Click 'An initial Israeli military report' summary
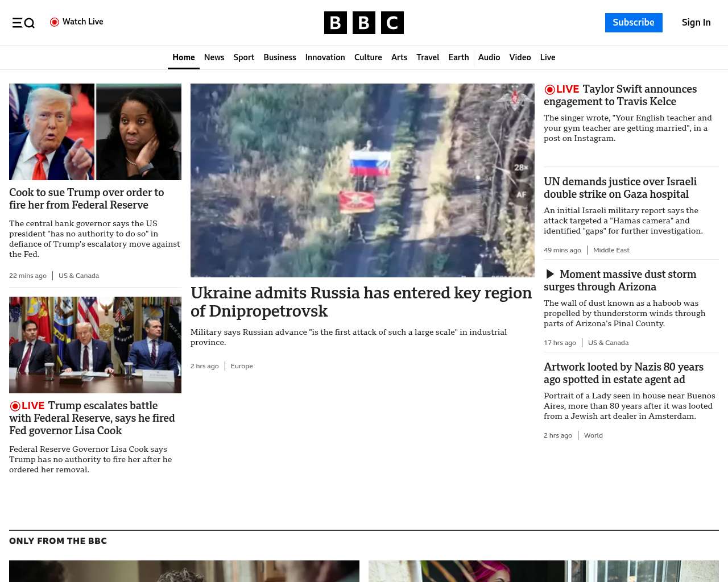The height and width of the screenshot is (582, 728). pyautogui.click(x=623, y=221)
